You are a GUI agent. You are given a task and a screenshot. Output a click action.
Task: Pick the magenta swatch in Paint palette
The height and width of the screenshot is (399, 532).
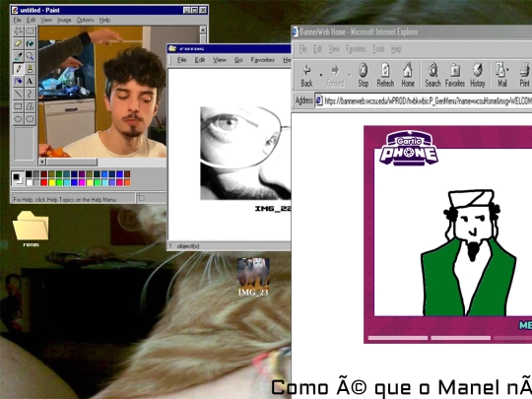click(82, 182)
